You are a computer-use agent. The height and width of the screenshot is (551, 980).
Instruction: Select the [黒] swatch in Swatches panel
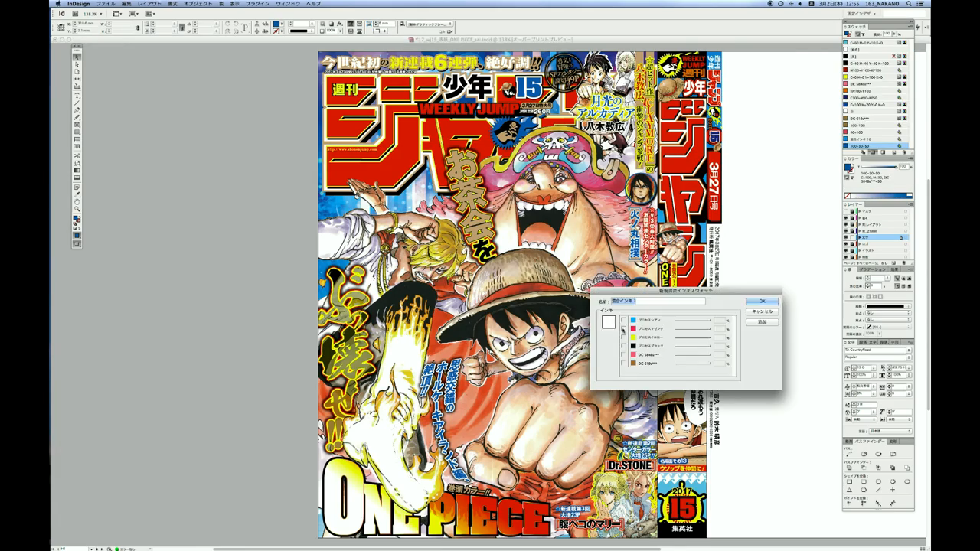(877, 57)
